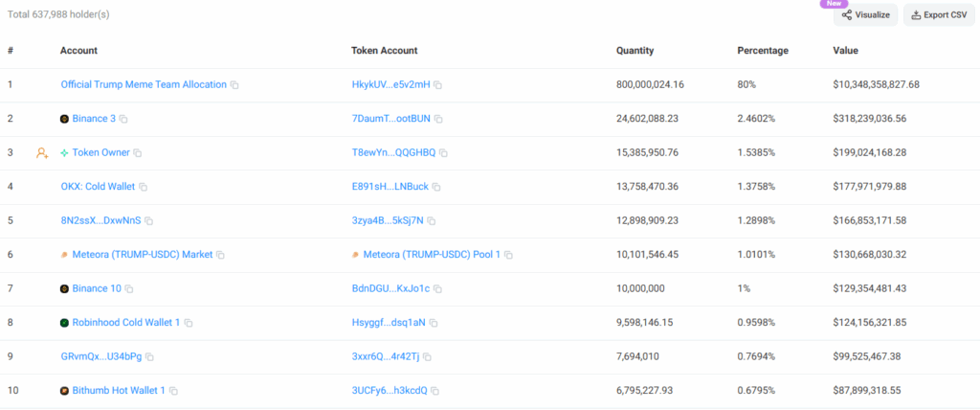Copy Meteora (TRUMP-USDC) Pool 1 address

point(508,255)
